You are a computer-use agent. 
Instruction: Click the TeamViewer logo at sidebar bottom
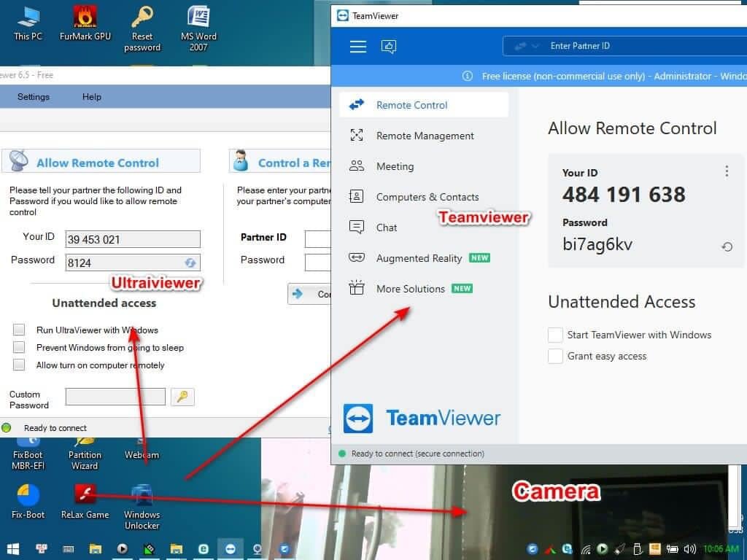coord(421,418)
